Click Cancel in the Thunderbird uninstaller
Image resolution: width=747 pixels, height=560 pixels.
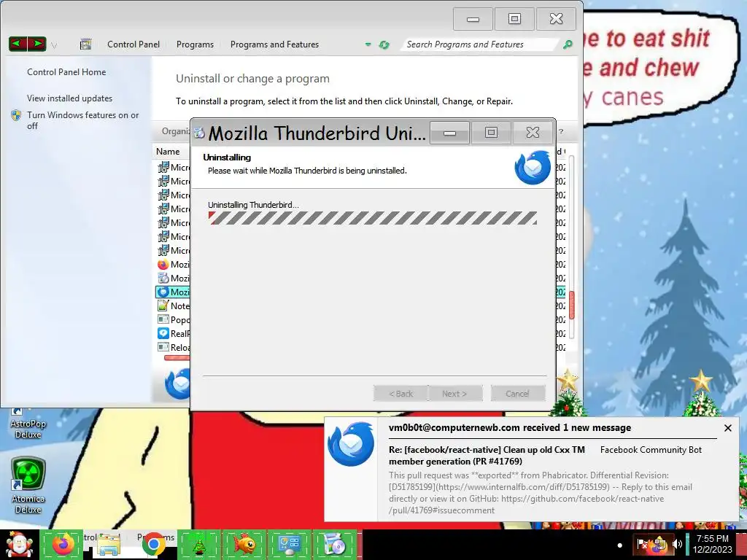click(x=518, y=394)
